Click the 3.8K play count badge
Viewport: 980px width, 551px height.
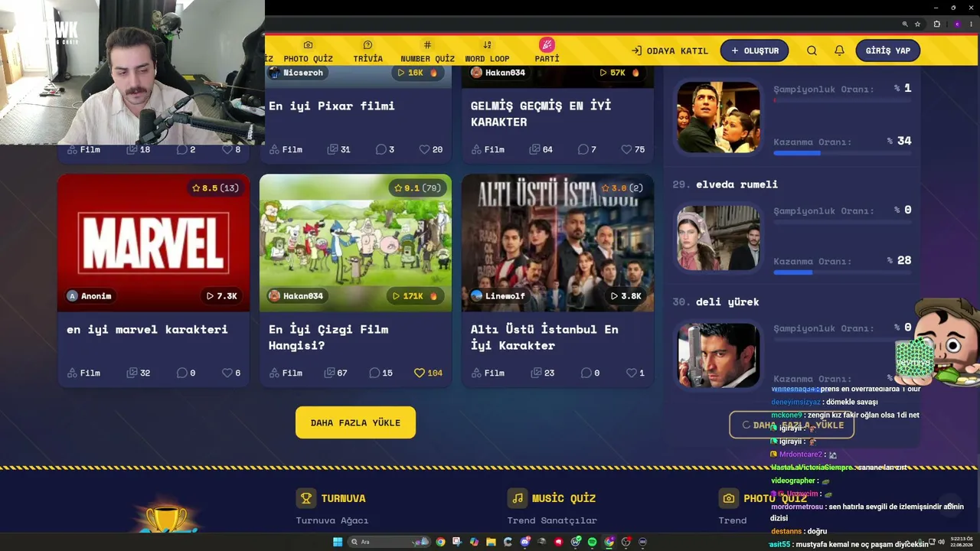click(x=626, y=296)
